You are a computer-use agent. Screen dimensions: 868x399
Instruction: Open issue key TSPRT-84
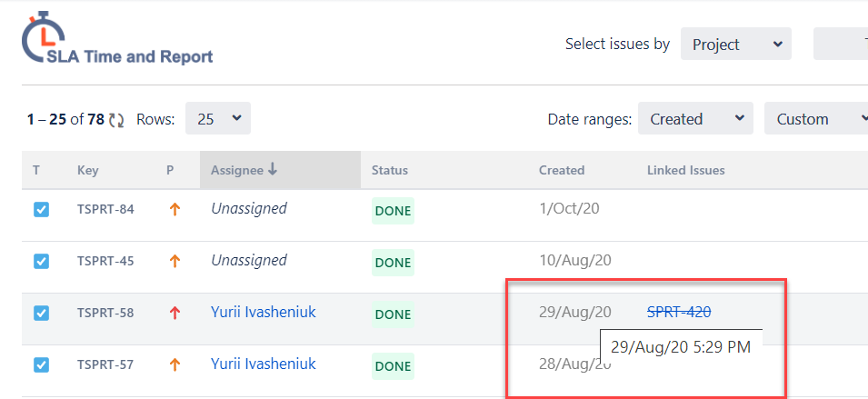pos(105,210)
